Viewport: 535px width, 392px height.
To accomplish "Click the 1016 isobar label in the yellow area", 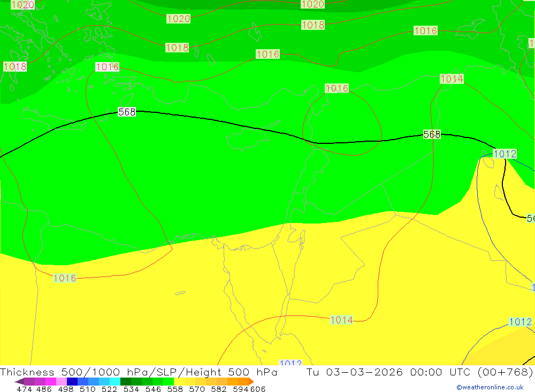I will (x=65, y=278).
